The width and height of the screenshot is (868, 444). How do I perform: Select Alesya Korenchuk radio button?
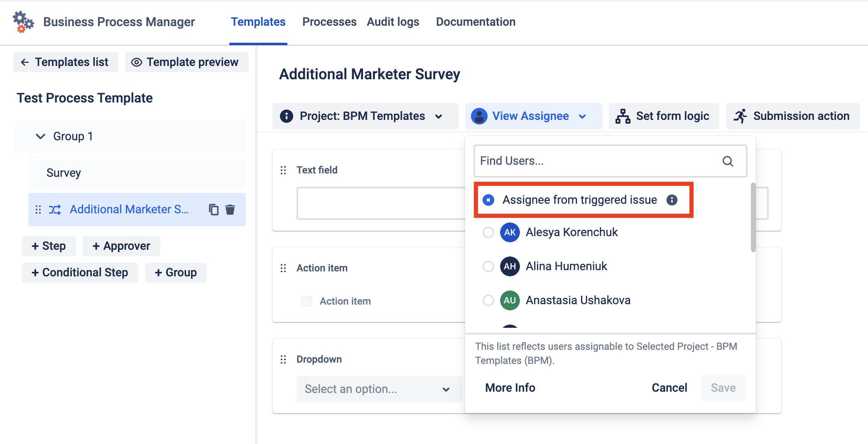pyautogui.click(x=488, y=232)
